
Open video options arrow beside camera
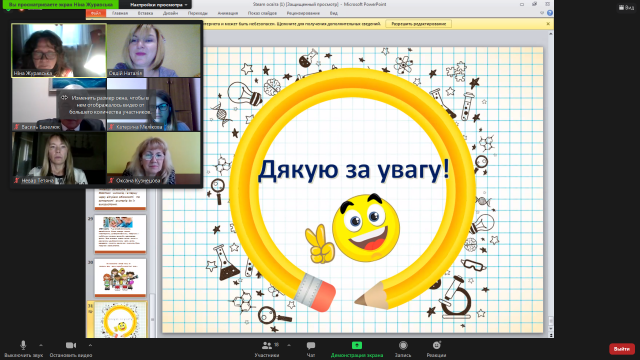pos(90,345)
